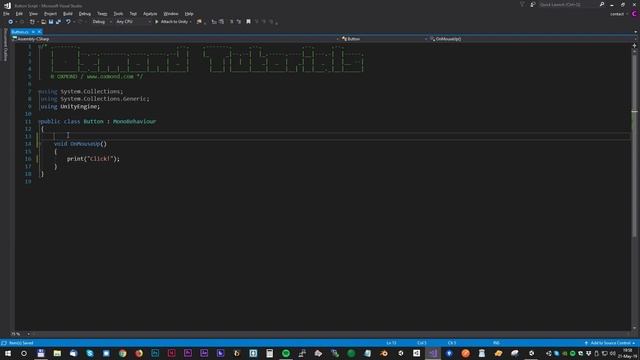Image resolution: width=640 pixels, height=360 pixels.
Task: Click the signed-in account name
Action: [617, 14]
